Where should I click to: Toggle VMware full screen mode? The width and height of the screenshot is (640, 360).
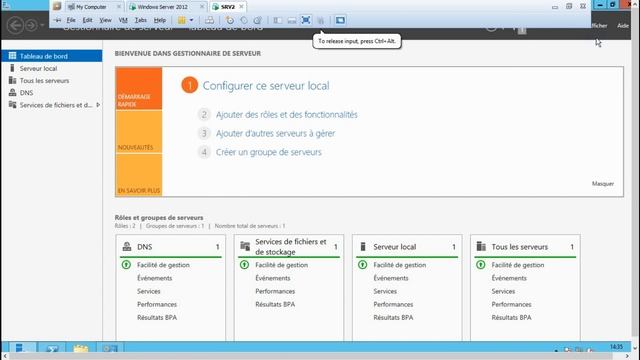306,20
